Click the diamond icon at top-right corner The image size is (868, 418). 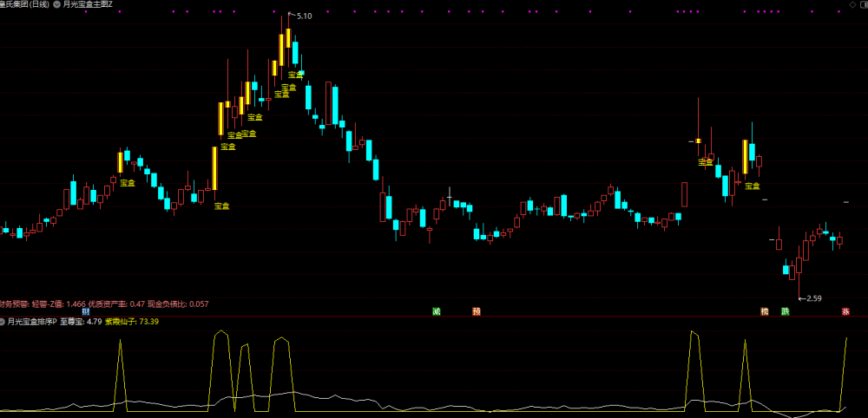pyautogui.click(x=852, y=4)
